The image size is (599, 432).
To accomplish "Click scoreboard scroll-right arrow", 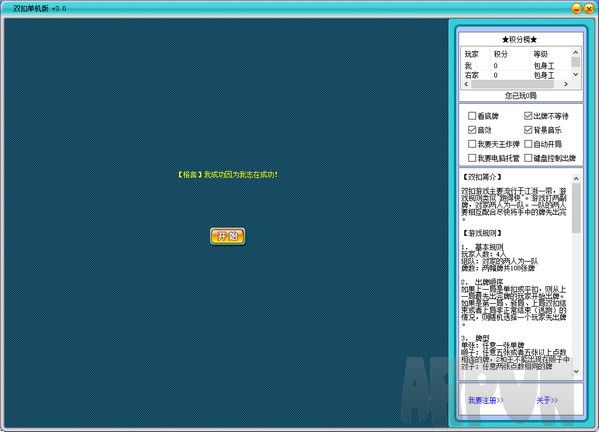I will pos(566,84).
